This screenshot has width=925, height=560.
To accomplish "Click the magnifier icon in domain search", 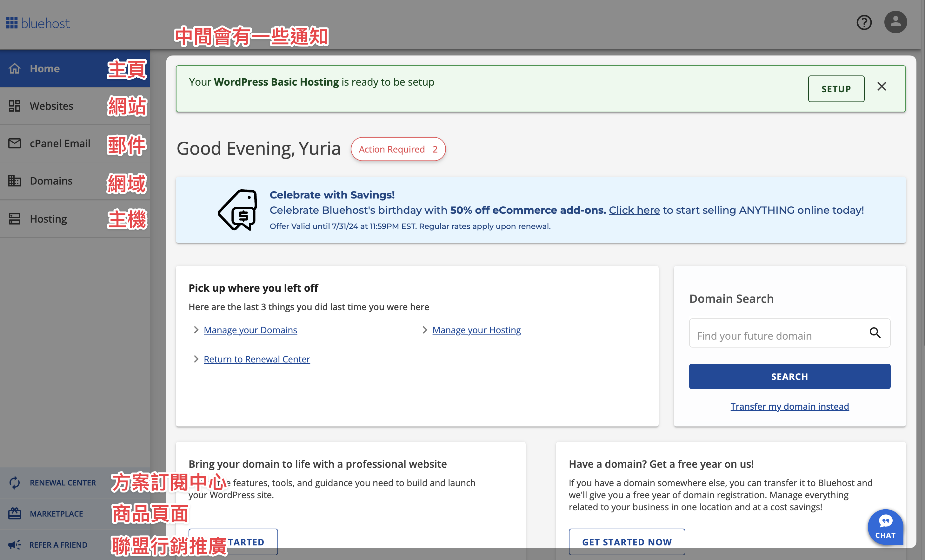I will [x=875, y=333].
